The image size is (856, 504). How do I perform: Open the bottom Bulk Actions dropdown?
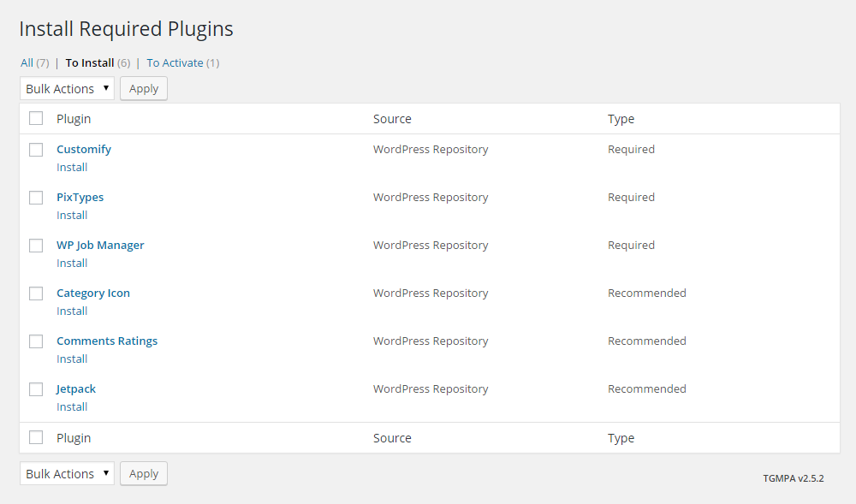pyautogui.click(x=67, y=474)
